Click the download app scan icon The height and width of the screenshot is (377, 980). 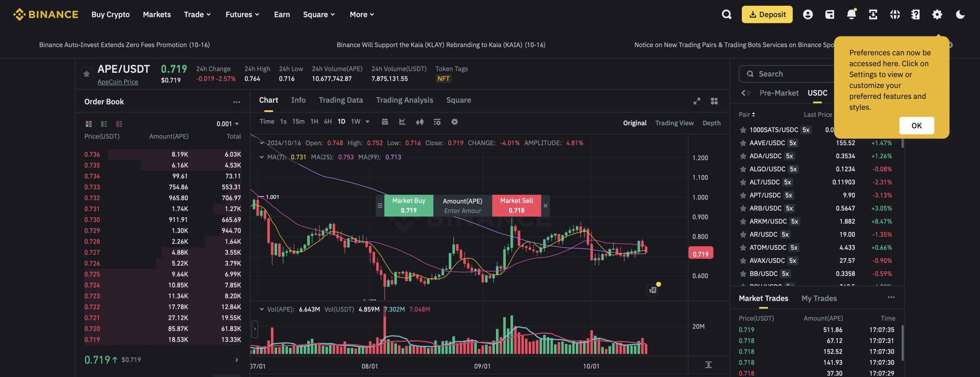(x=873, y=15)
